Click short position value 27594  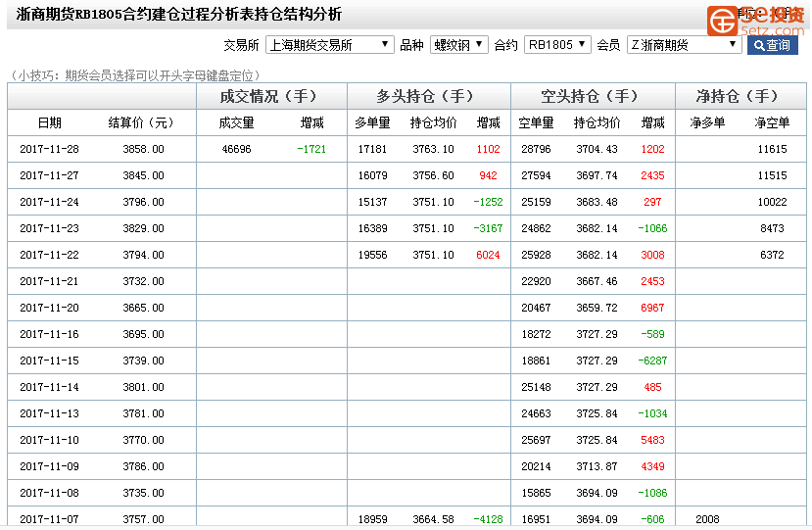click(x=536, y=175)
